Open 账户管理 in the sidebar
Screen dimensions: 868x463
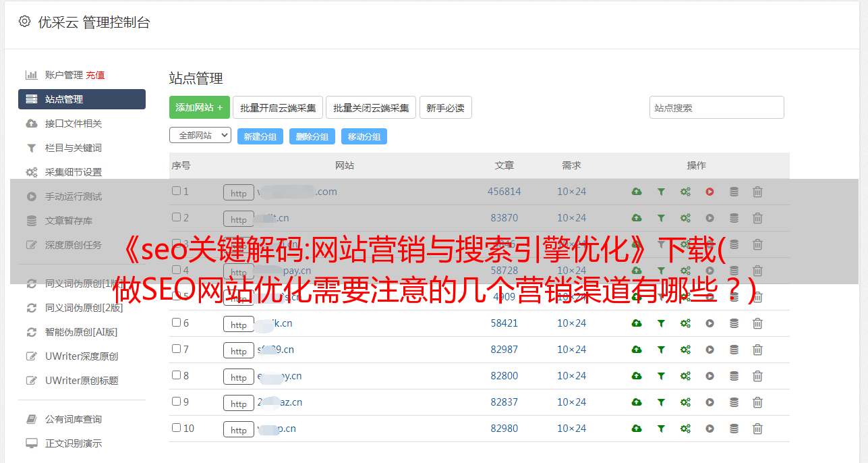pos(63,75)
